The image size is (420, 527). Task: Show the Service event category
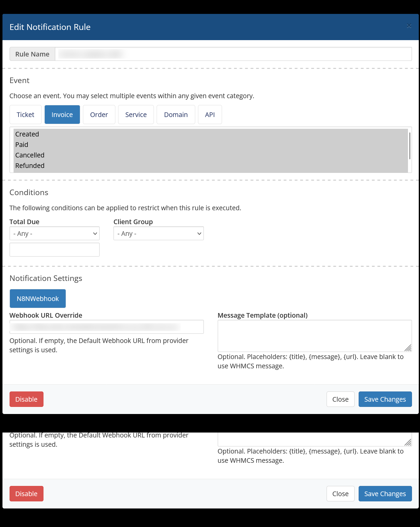pos(136,115)
